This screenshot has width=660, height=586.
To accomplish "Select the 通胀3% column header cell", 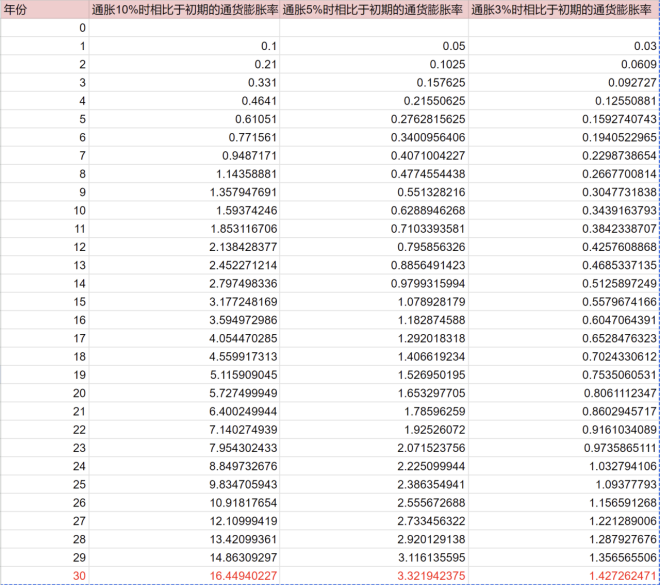I will (x=564, y=9).
